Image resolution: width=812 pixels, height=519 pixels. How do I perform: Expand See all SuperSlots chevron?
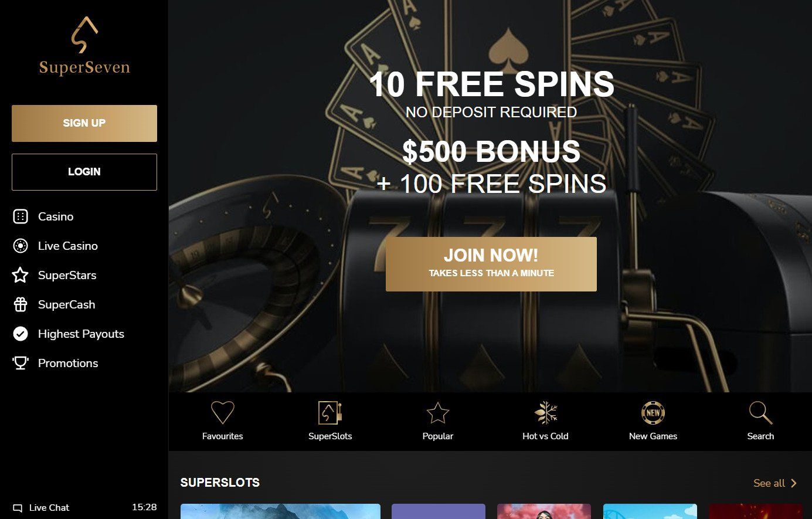(x=794, y=483)
